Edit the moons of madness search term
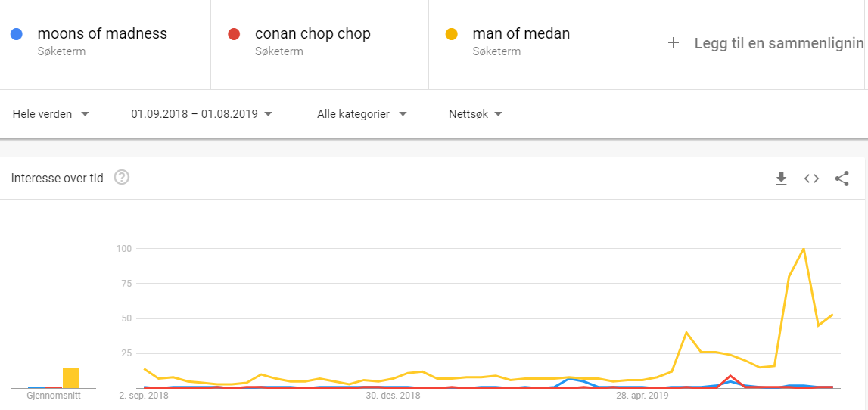Viewport: 868px width, 410px height. [x=102, y=34]
